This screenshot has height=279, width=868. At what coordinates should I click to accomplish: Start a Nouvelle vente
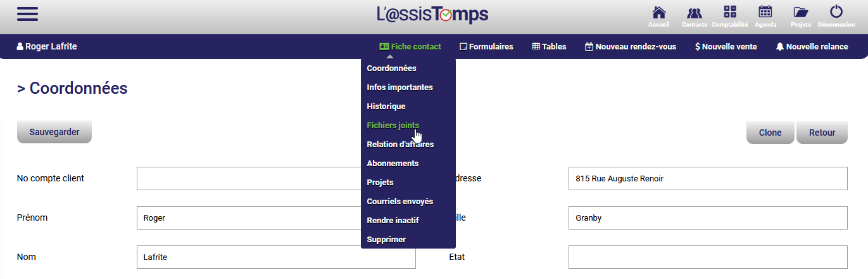[726, 46]
